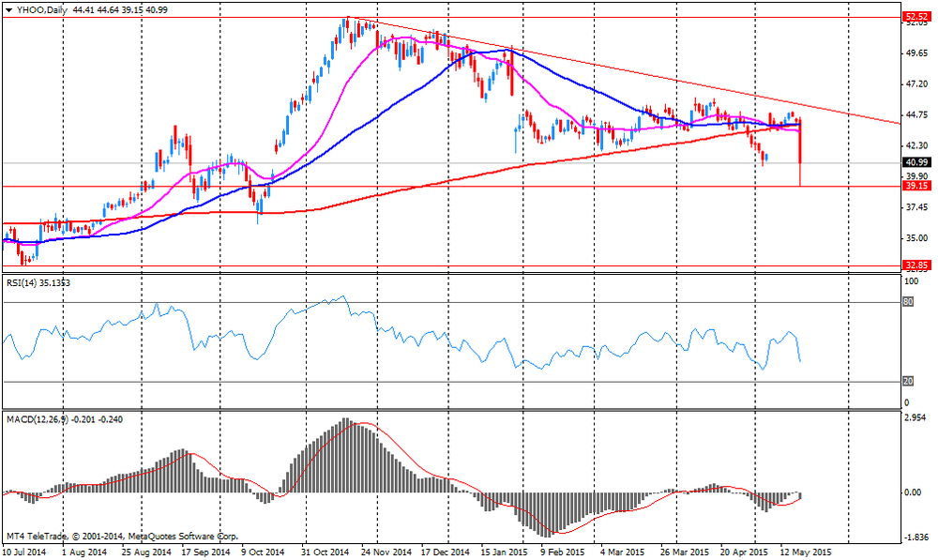938x560 pixels.
Task: Select the 32.85 red price label
Action: [916, 265]
